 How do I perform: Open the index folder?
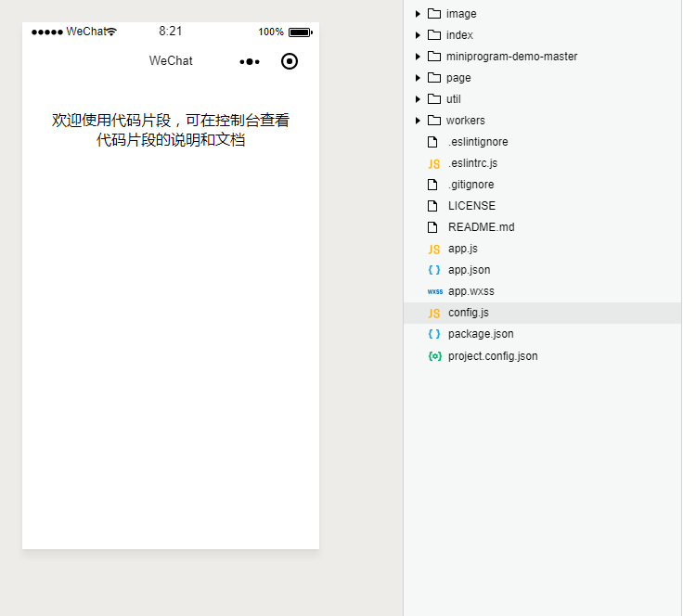[x=543, y=35]
